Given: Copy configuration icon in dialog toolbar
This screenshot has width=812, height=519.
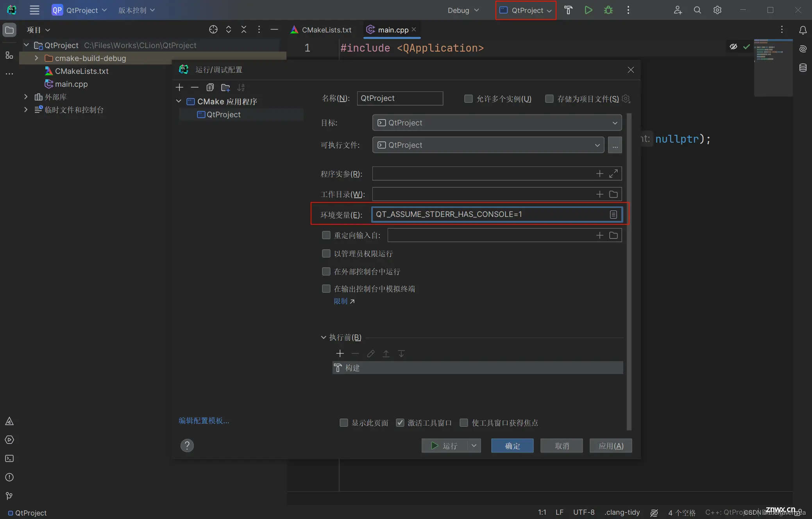Looking at the screenshot, I should coord(210,87).
